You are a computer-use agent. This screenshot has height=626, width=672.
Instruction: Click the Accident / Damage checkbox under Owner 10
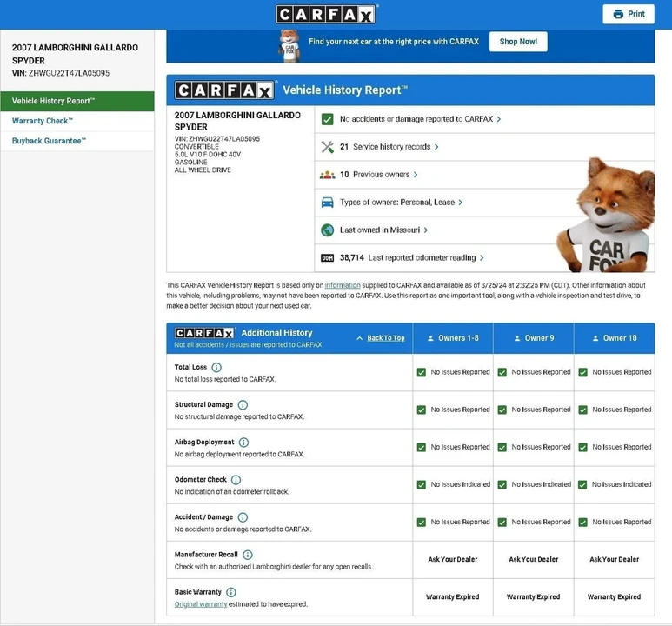[x=582, y=523]
